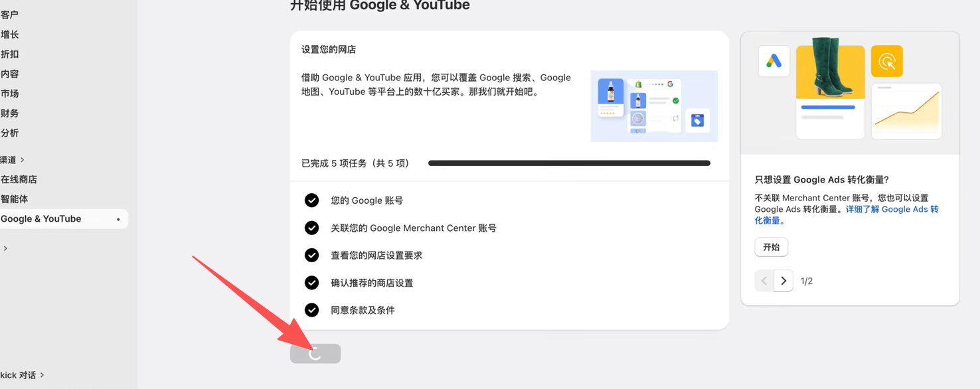Go to previous card with left chevron
980x389 pixels.
[x=764, y=281]
